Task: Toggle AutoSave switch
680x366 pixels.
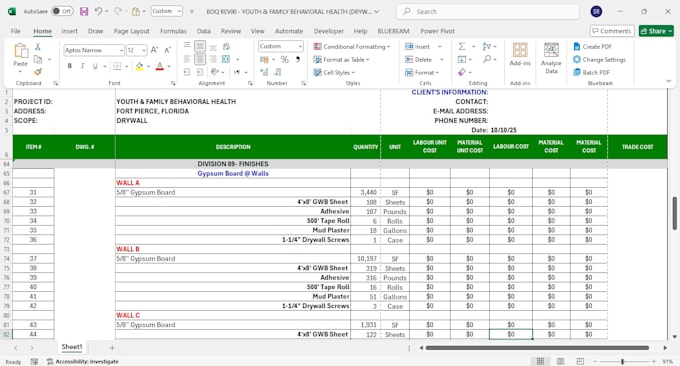Action: 62,11
